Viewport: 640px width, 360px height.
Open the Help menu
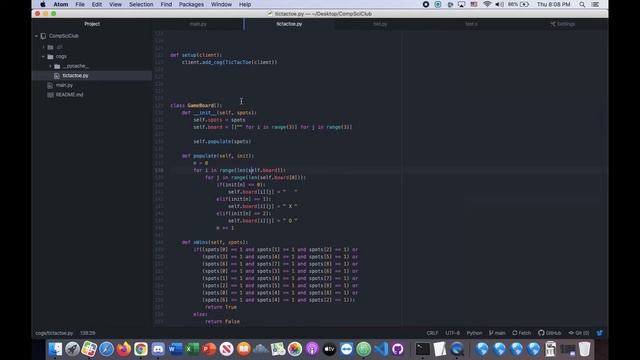(245, 4)
